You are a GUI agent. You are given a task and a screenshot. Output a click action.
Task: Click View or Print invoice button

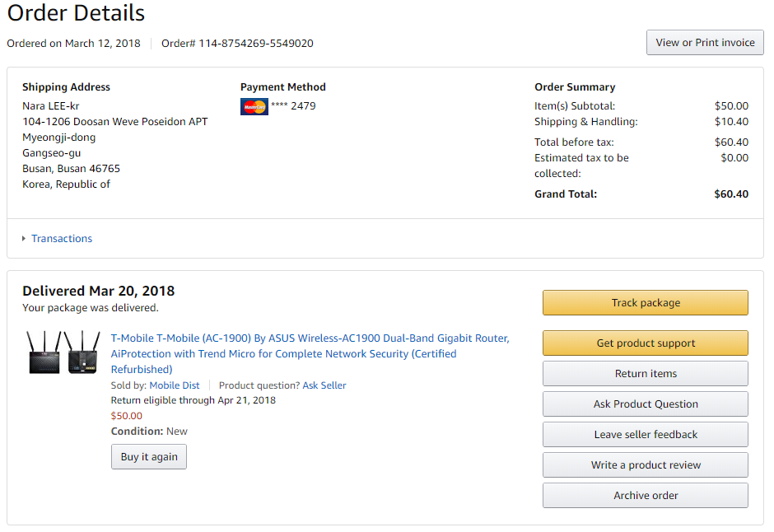[705, 43]
